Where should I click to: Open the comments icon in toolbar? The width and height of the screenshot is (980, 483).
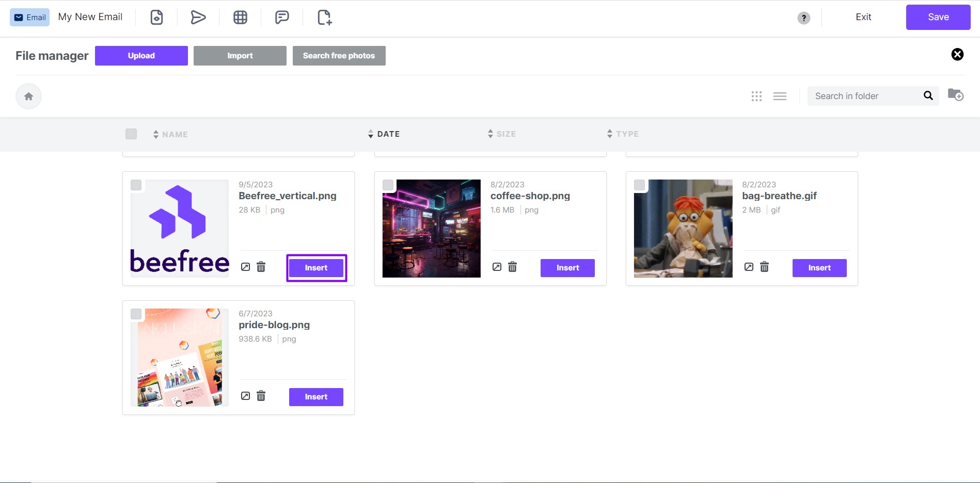click(282, 18)
